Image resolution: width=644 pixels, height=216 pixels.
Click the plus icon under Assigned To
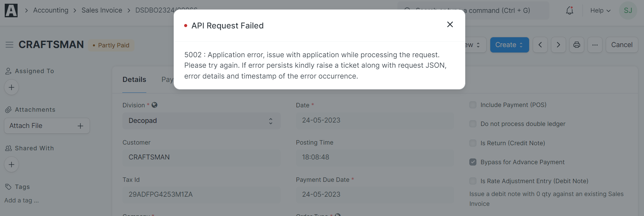[11, 87]
